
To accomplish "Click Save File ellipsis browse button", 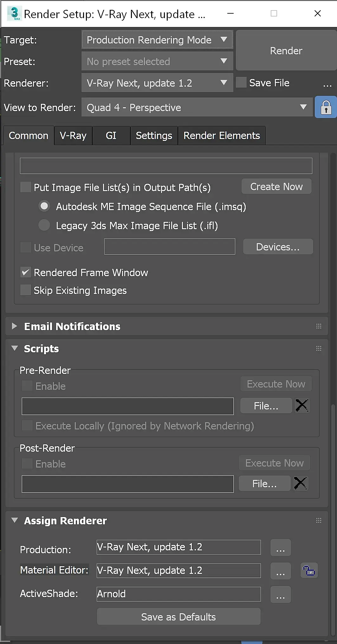I will 327,83.
